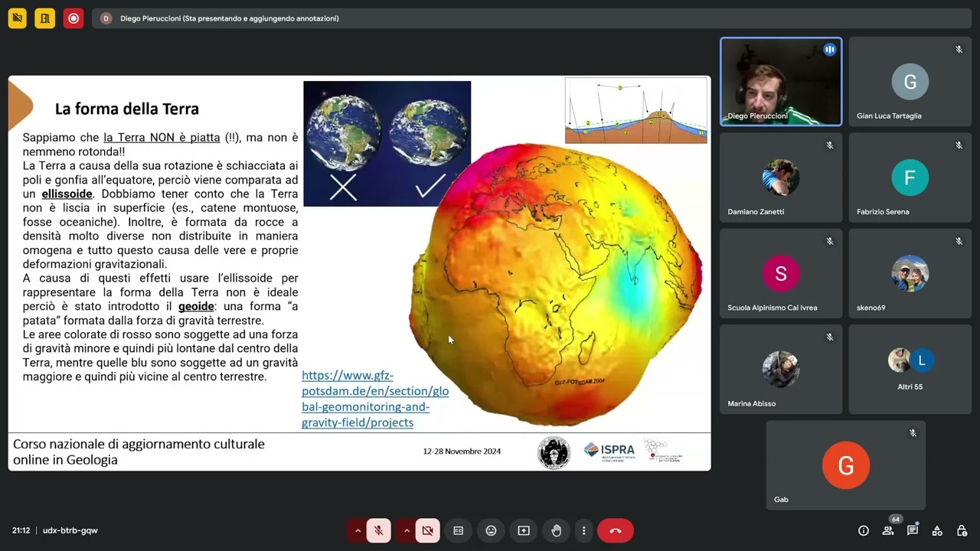
Task: Open the activities shapes icon
Action: click(937, 530)
